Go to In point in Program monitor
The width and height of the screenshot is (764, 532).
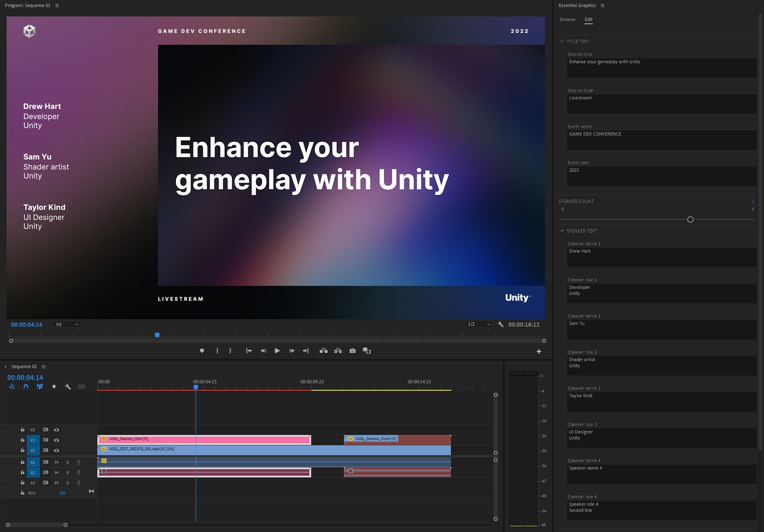tap(249, 351)
